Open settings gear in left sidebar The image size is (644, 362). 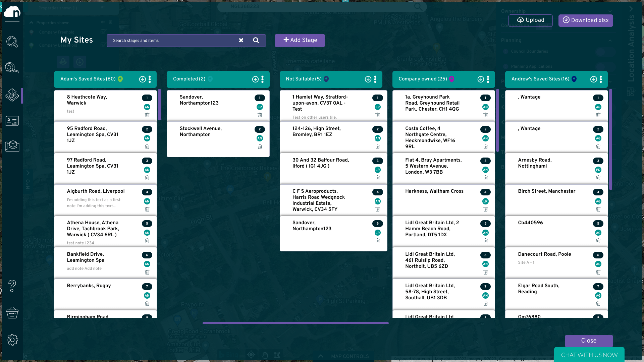click(12, 340)
